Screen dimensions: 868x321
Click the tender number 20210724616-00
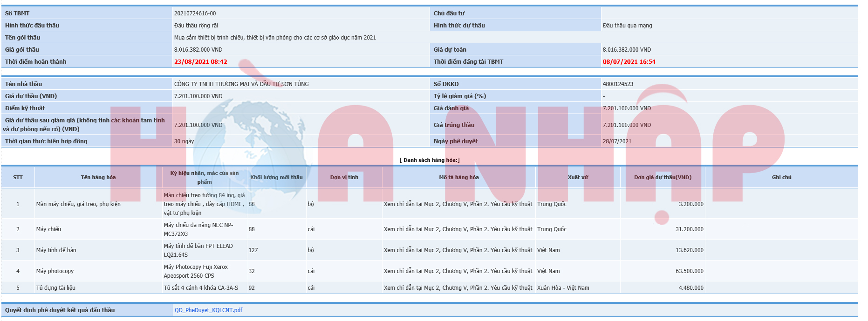tap(195, 13)
